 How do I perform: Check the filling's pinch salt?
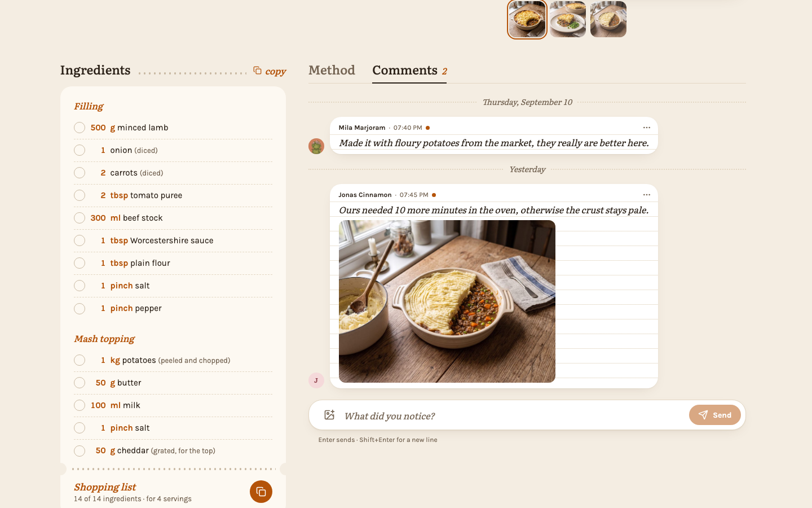80,286
